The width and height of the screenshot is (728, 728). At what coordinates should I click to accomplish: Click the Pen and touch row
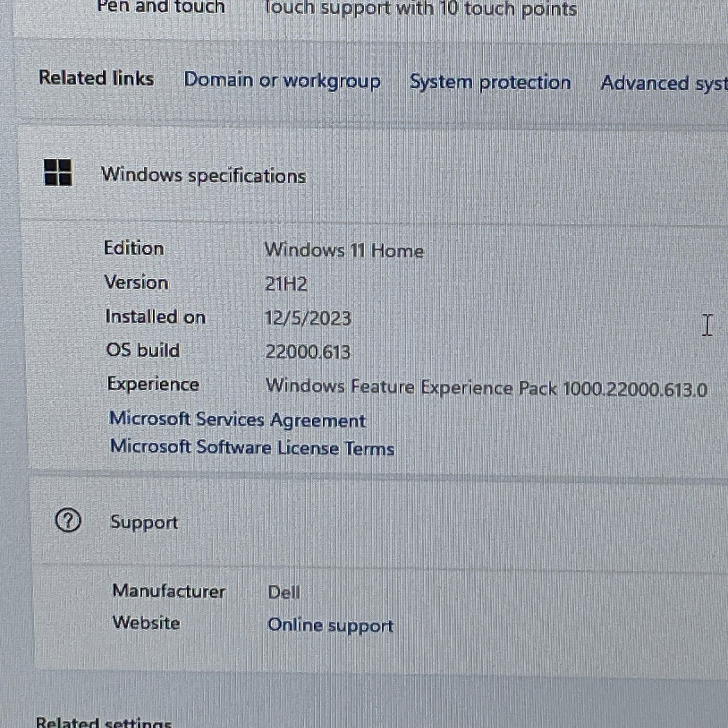point(161,7)
